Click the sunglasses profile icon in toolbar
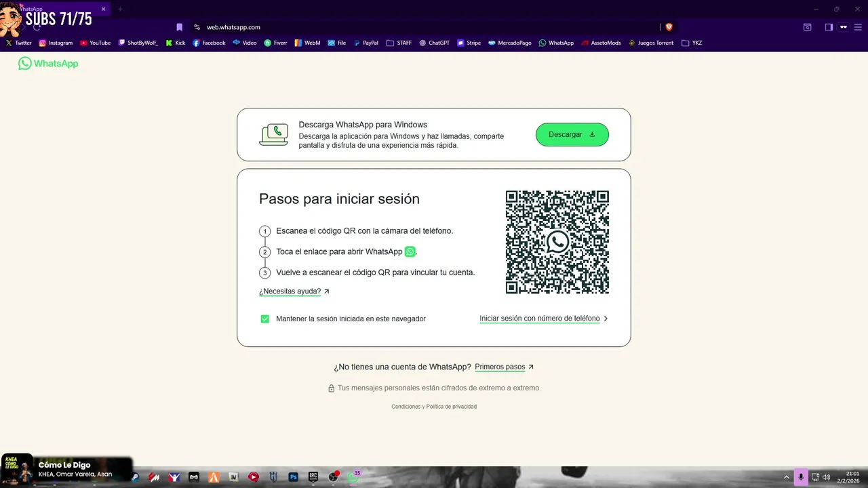The image size is (868, 488). (844, 27)
